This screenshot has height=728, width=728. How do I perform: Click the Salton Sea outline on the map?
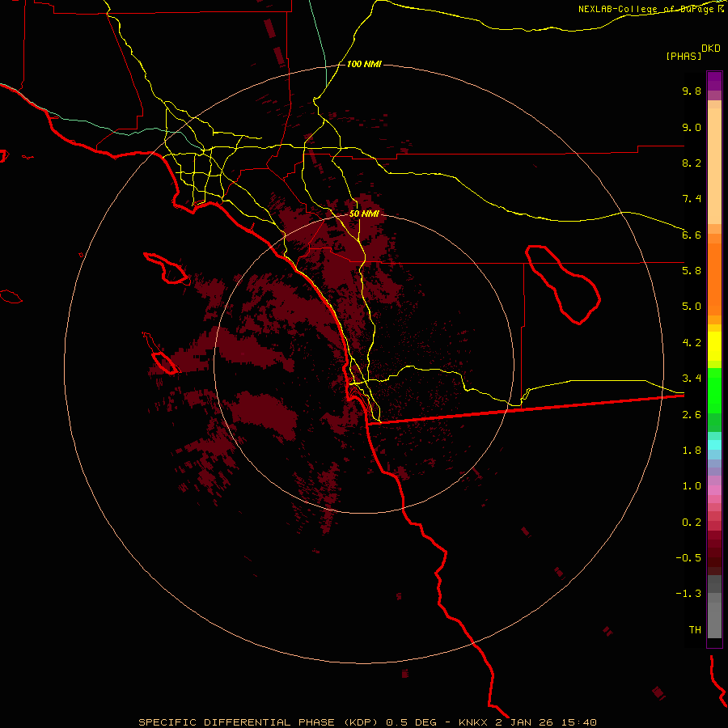click(x=563, y=284)
